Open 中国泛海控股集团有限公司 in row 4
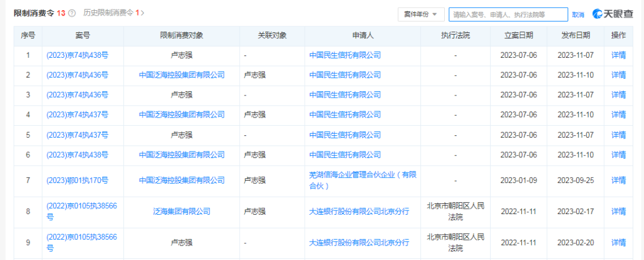644x260 pixels. click(x=181, y=114)
